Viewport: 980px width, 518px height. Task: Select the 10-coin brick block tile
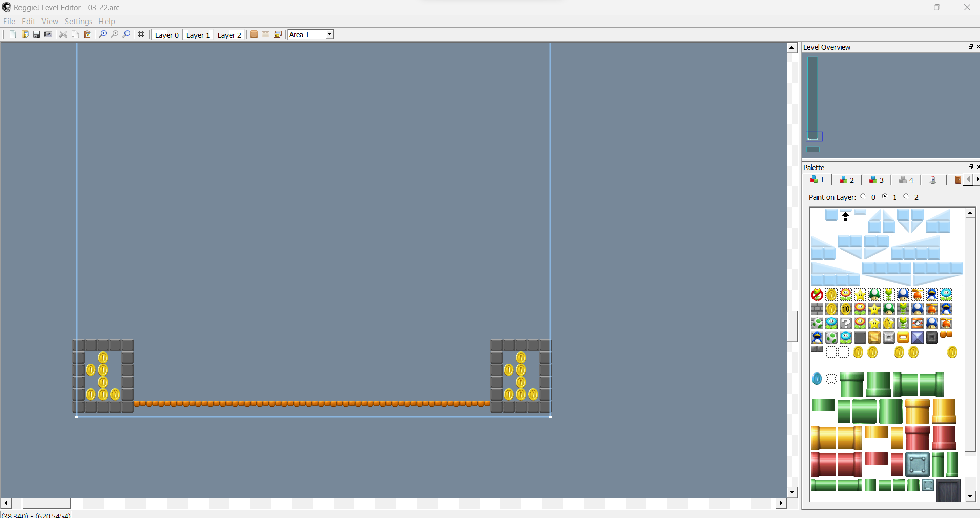(846, 309)
